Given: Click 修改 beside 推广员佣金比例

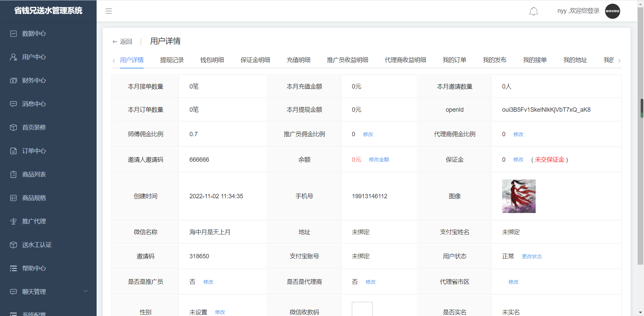Looking at the screenshot, I should coord(368,135).
